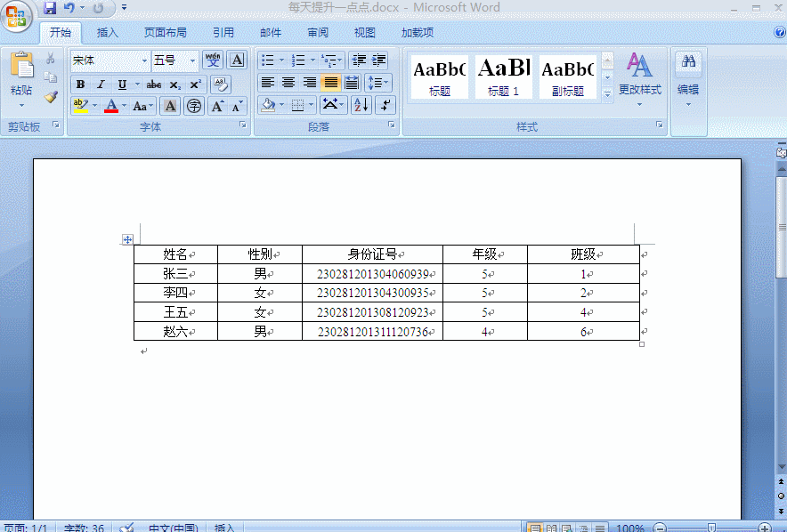Decrease indent icon in paragraph group
This screenshot has height=532, width=787.
[360, 60]
